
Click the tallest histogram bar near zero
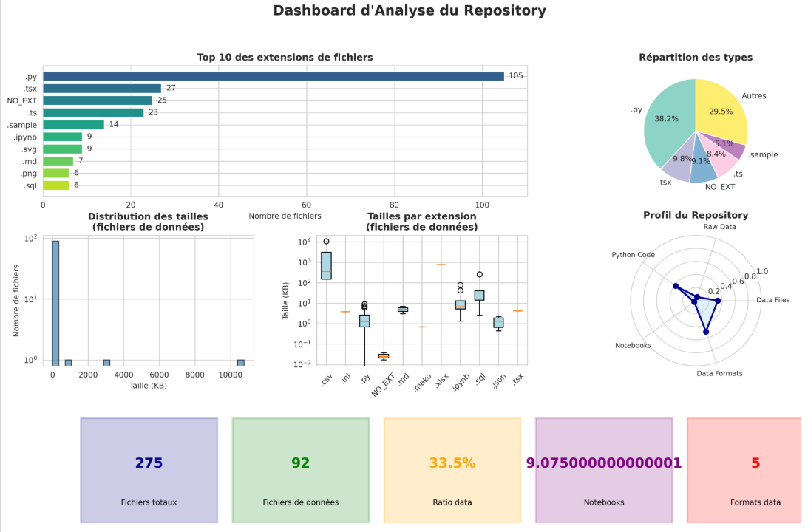pos(55,303)
